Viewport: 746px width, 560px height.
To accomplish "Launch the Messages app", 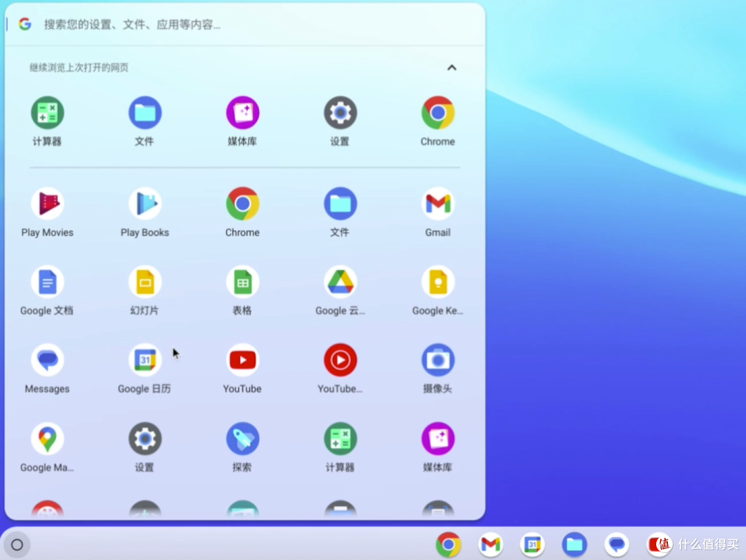I will (47, 360).
